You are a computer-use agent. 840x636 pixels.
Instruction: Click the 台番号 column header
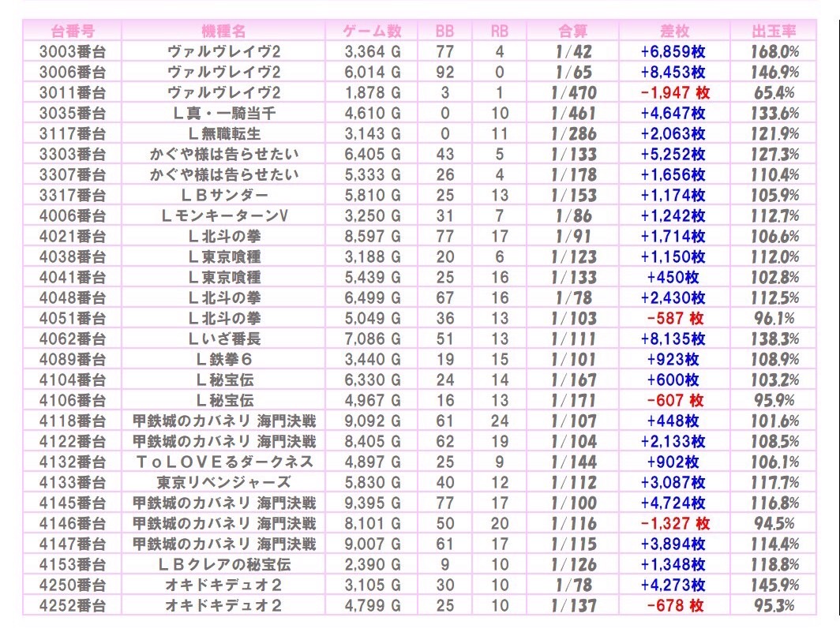click(72, 31)
